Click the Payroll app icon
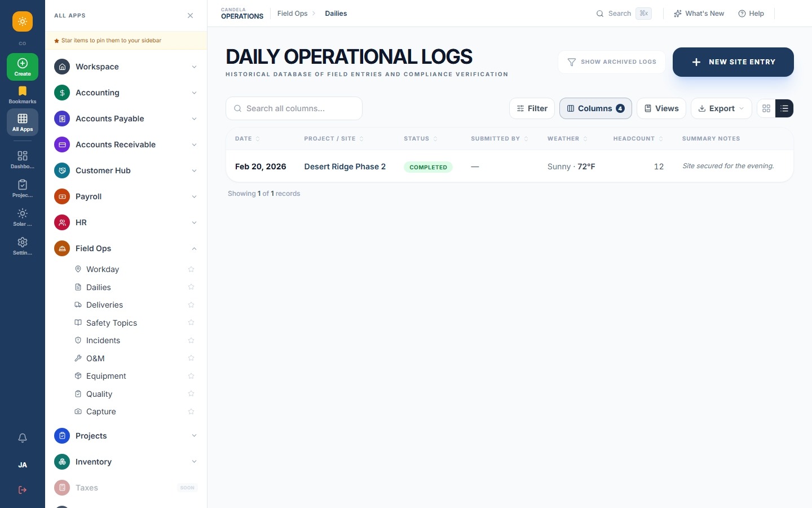The image size is (812, 508). tap(62, 196)
